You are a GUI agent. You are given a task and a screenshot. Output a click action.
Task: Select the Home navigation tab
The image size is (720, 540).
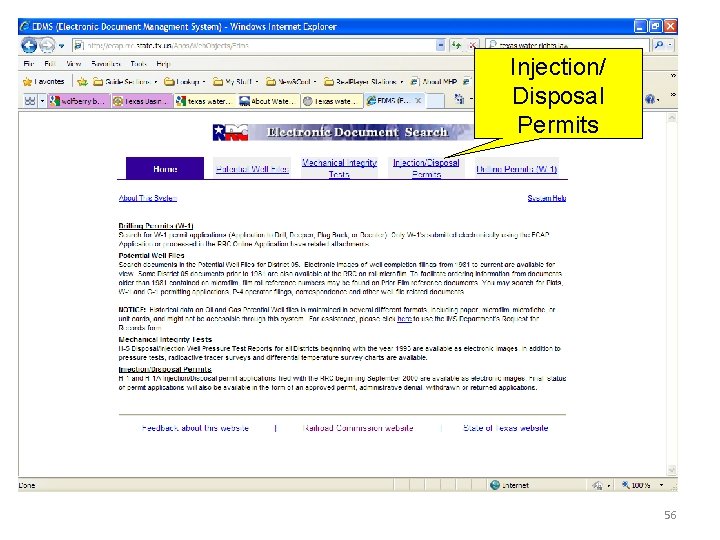pyautogui.click(x=165, y=169)
